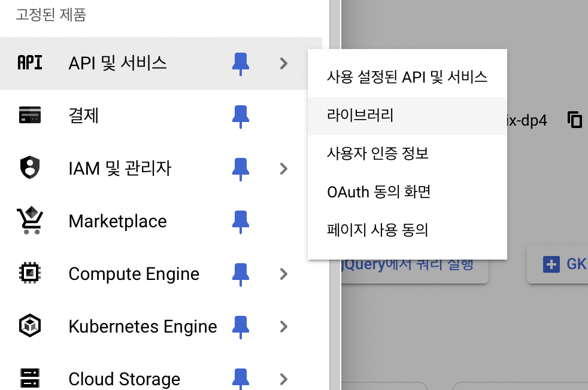Open IAM 및 관리자 in the sidebar
This screenshot has width=588, height=390.
120,168
